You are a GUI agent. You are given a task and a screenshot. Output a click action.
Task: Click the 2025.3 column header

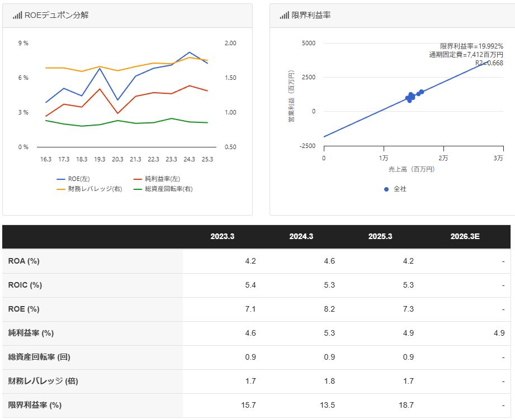pos(380,237)
